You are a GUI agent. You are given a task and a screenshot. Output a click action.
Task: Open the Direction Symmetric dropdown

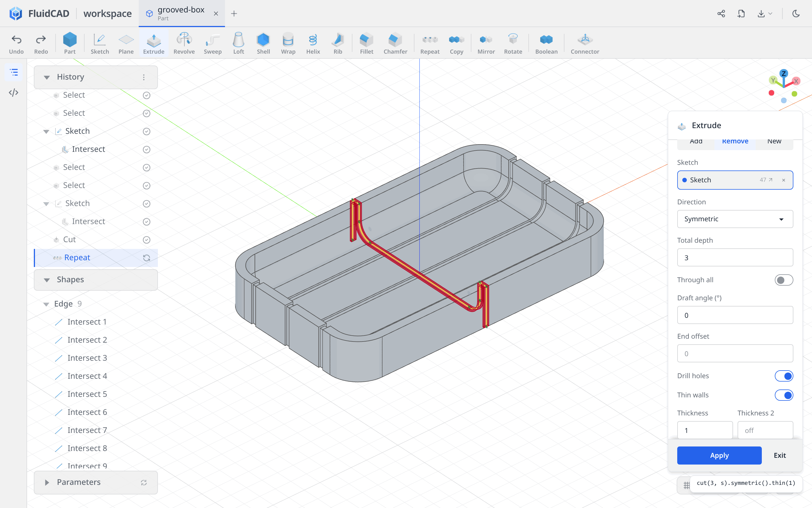pyautogui.click(x=735, y=219)
